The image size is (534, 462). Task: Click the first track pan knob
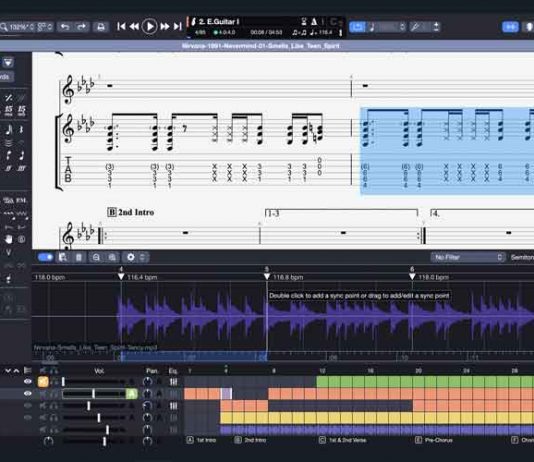(147, 382)
